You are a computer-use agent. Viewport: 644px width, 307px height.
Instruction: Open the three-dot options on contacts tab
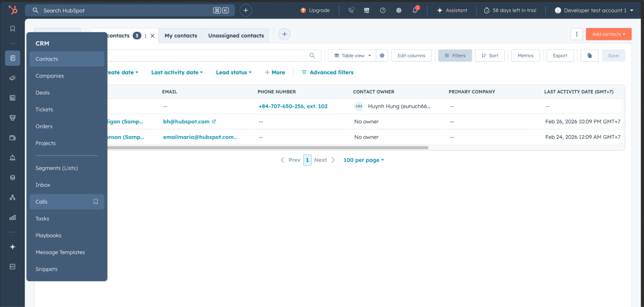coord(145,36)
